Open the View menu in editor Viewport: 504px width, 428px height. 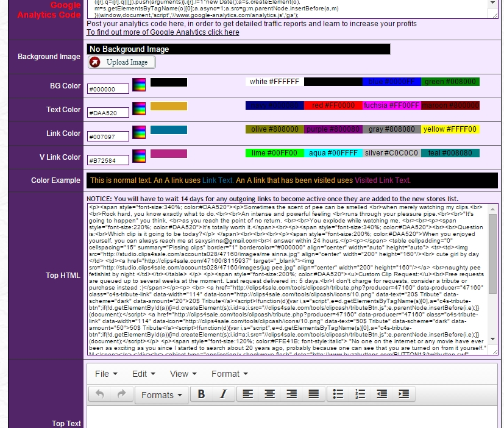point(183,374)
